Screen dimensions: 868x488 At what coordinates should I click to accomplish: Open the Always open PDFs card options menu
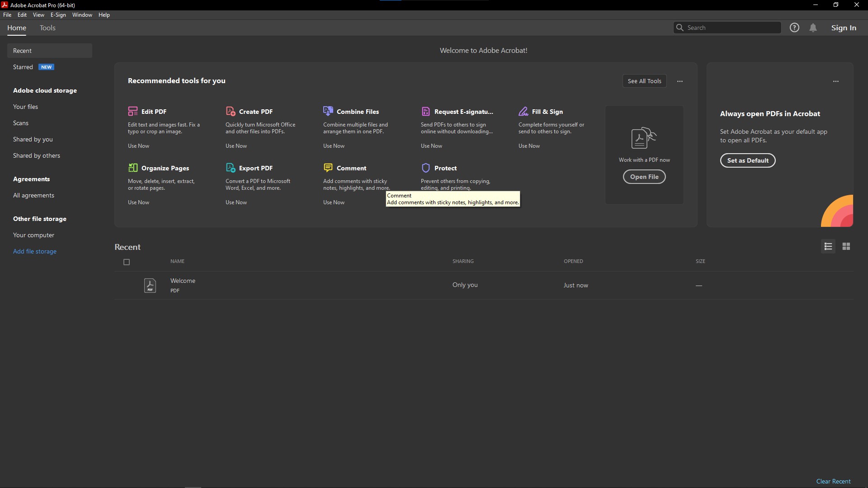coord(836,81)
